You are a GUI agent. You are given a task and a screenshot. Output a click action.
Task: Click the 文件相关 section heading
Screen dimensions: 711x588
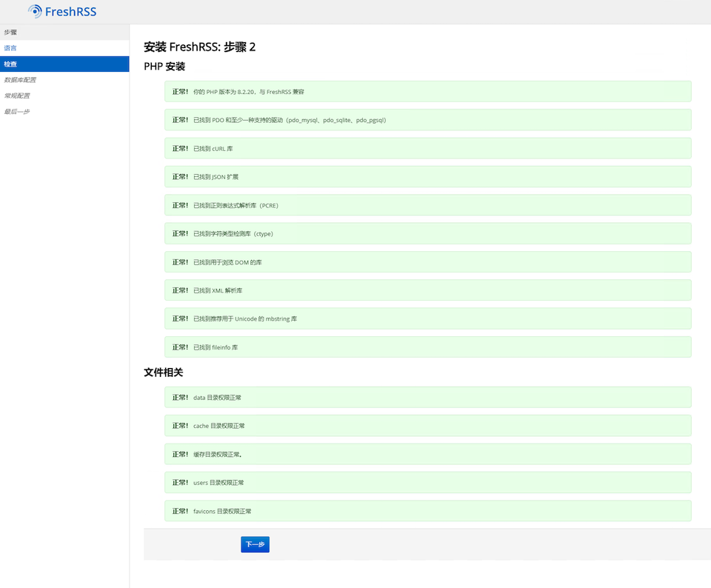[163, 372]
